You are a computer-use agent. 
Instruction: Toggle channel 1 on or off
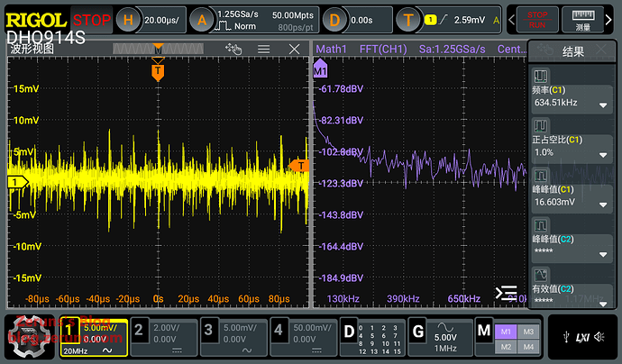point(69,330)
